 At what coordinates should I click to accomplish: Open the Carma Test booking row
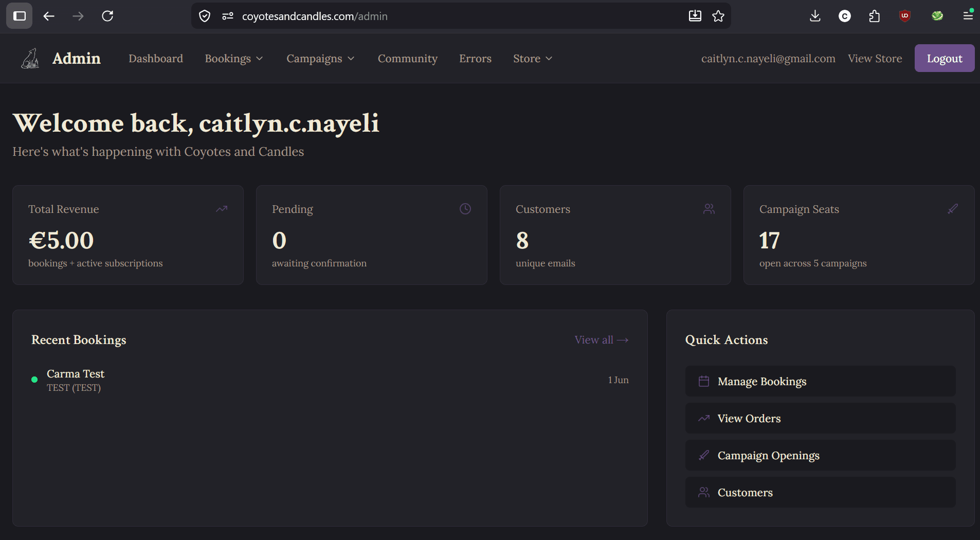(x=330, y=380)
